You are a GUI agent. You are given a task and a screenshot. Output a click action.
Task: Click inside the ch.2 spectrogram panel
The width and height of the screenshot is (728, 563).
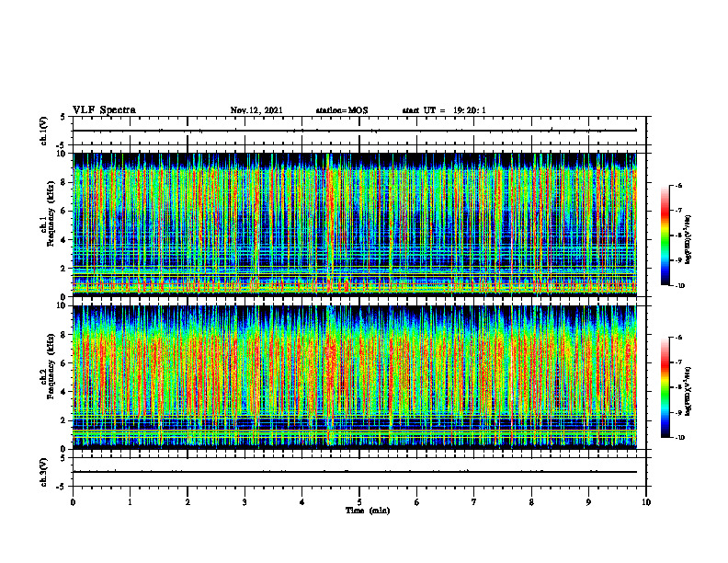(355, 377)
